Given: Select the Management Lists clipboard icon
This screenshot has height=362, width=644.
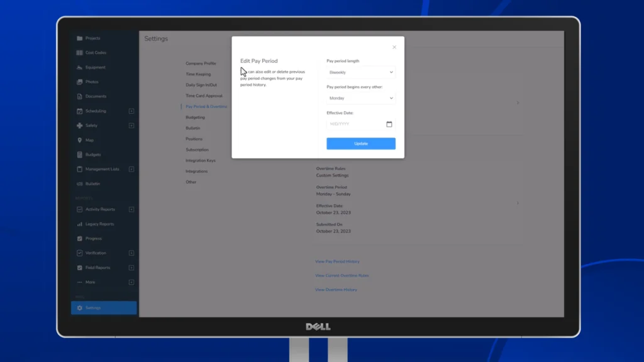Looking at the screenshot, I should point(80,169).
